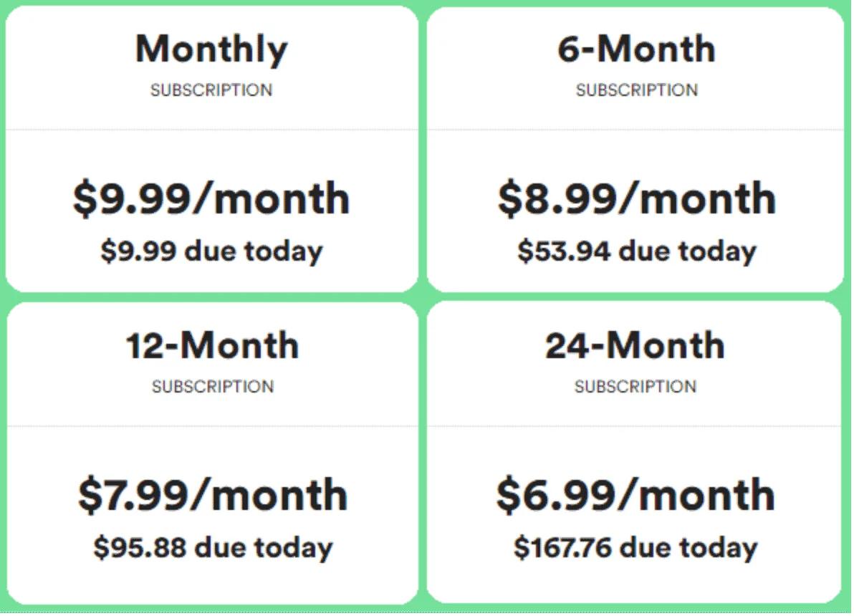Click SUBSCRIPTION label under 24-Month

(635, 387)
